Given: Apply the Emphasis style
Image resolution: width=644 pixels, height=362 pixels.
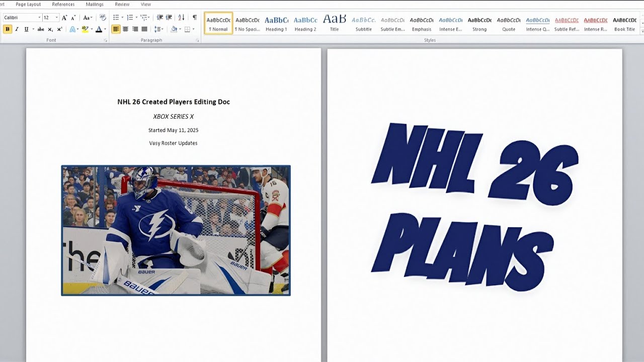Looking at the screenshot, I should click(x=422, y=24).
